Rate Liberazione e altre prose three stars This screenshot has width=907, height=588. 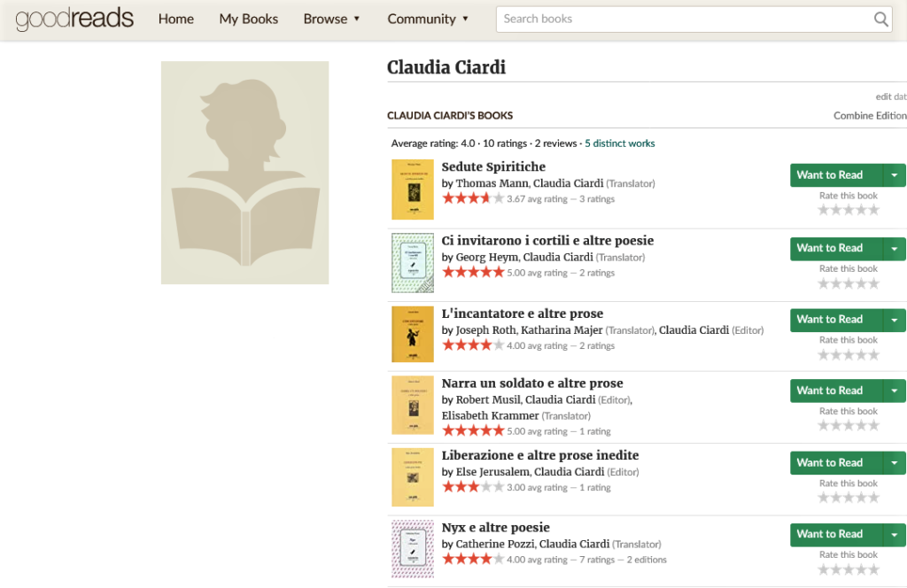pos(849,497)
